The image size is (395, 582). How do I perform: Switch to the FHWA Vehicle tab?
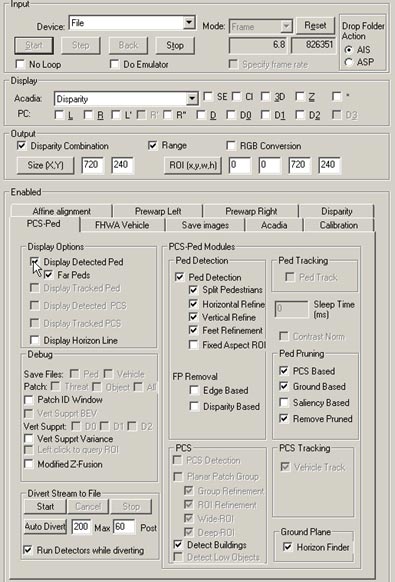click(122, 225)
